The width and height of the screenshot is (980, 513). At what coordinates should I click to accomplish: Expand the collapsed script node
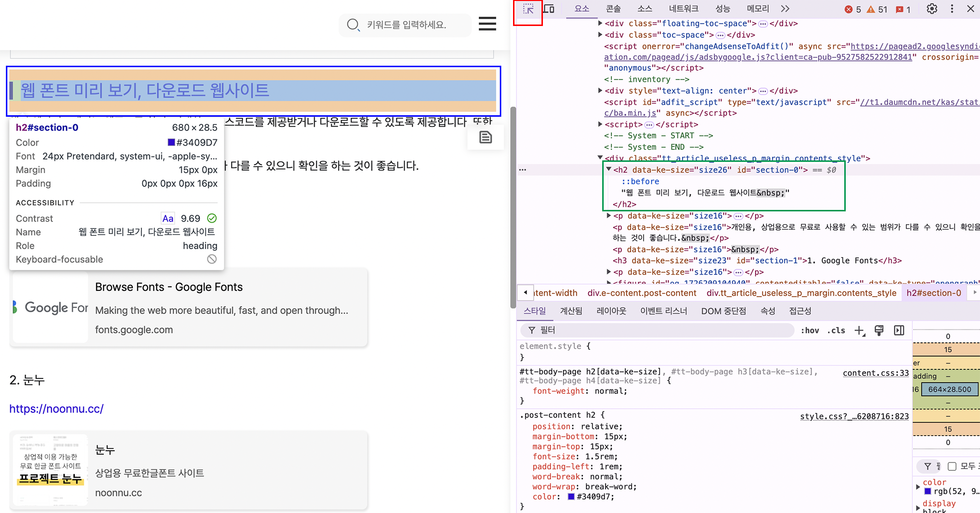click(x=600, y=125)
